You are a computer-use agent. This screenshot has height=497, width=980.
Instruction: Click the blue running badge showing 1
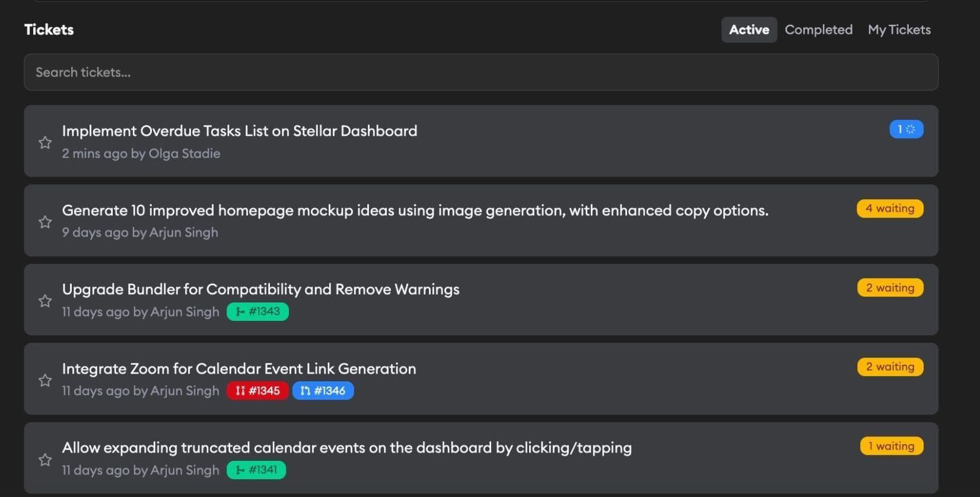pyautogui.click(x=906, y=129)
